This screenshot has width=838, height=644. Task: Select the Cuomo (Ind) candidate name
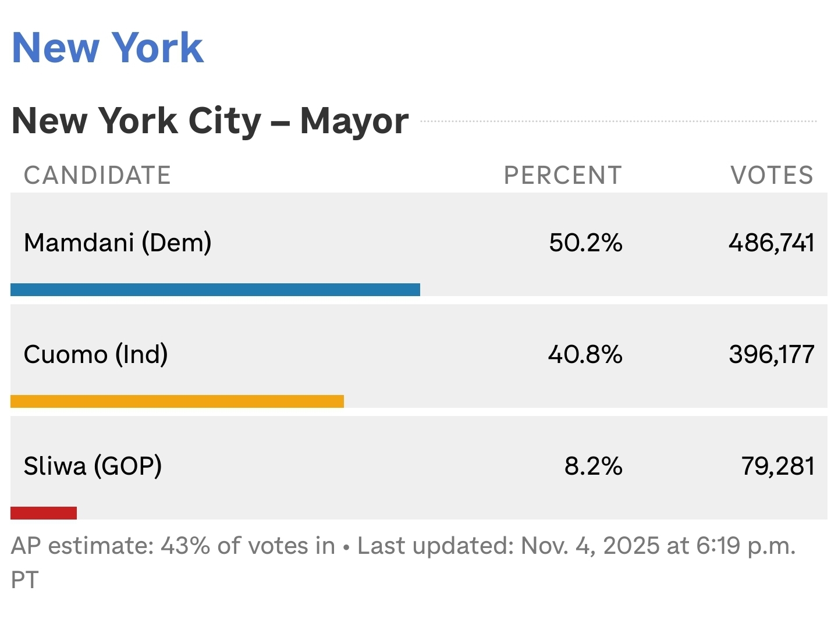[96, 354]
